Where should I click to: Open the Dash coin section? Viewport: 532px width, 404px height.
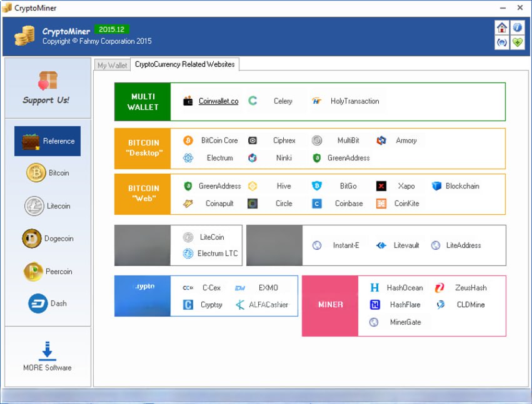48,303
